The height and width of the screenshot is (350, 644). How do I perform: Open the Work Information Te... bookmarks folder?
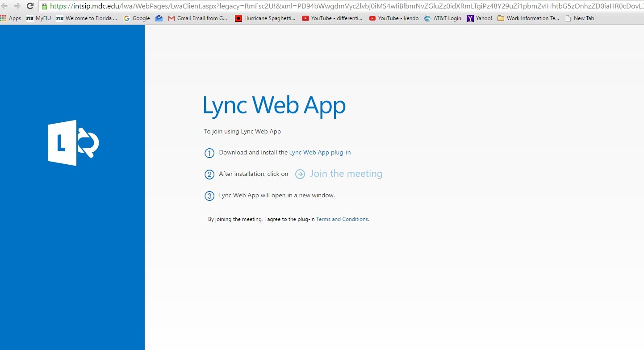pos(528,18)
